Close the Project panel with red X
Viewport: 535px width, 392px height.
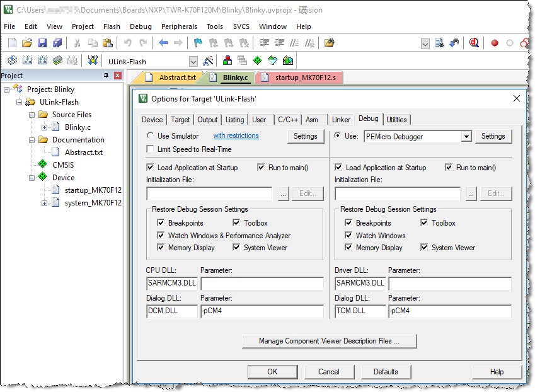(x=118, y=76)
